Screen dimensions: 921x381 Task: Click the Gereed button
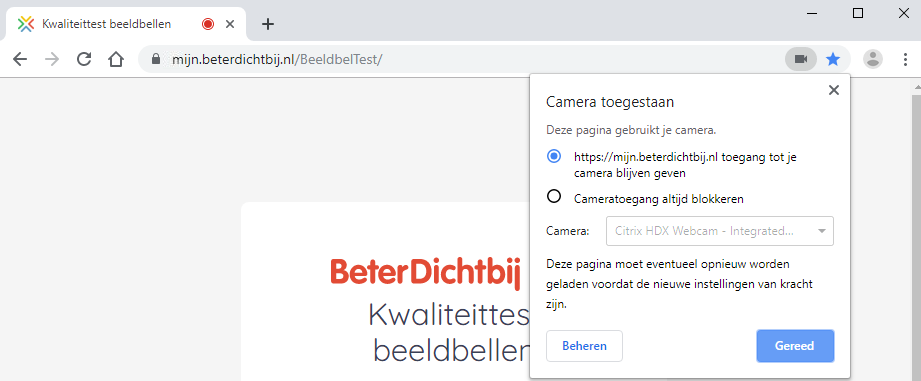pos(795,346)
